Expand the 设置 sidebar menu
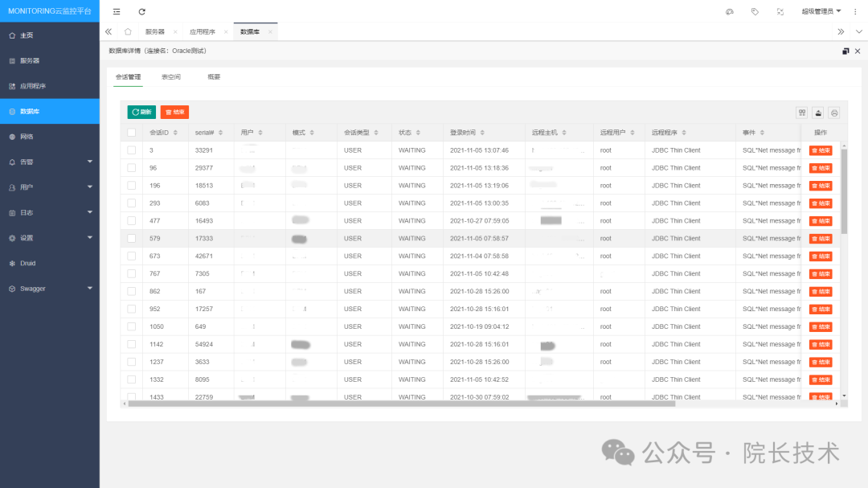 pos(50,238)
